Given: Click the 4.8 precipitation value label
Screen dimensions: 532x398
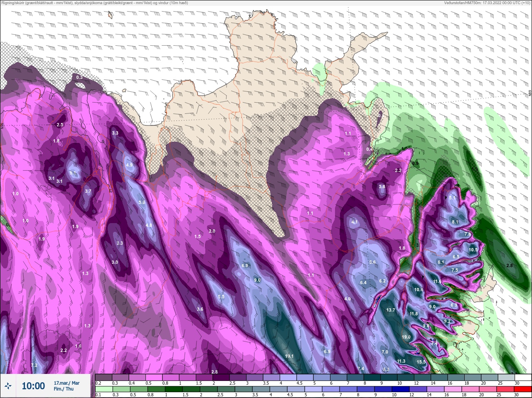Looking at the screenshot, I should (149, 225).
